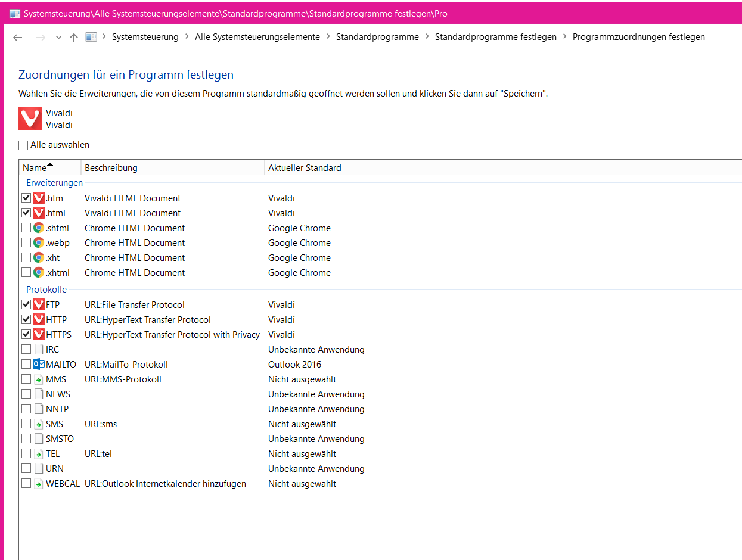742x560 pixels.
Task: Click the Vivaldi icon next to .html
Action: pos(39,213)
